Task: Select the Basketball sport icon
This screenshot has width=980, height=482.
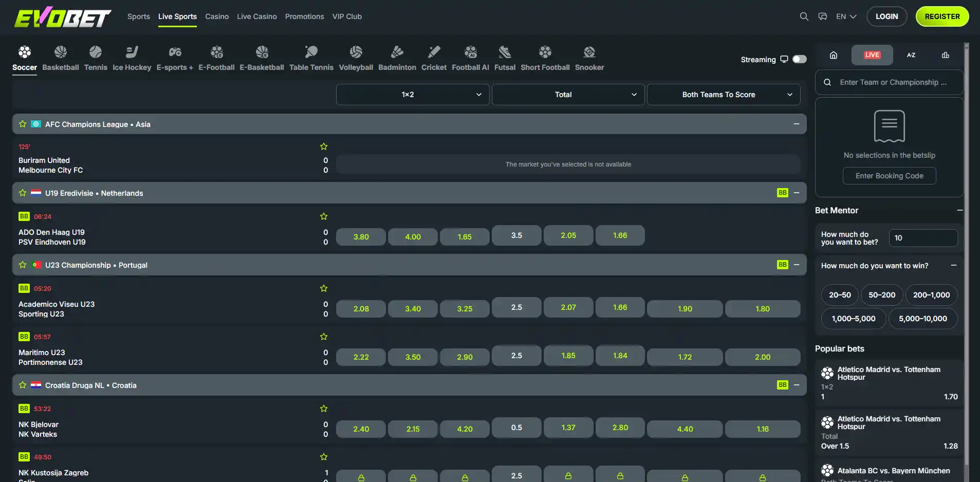Action: [61, 52]
